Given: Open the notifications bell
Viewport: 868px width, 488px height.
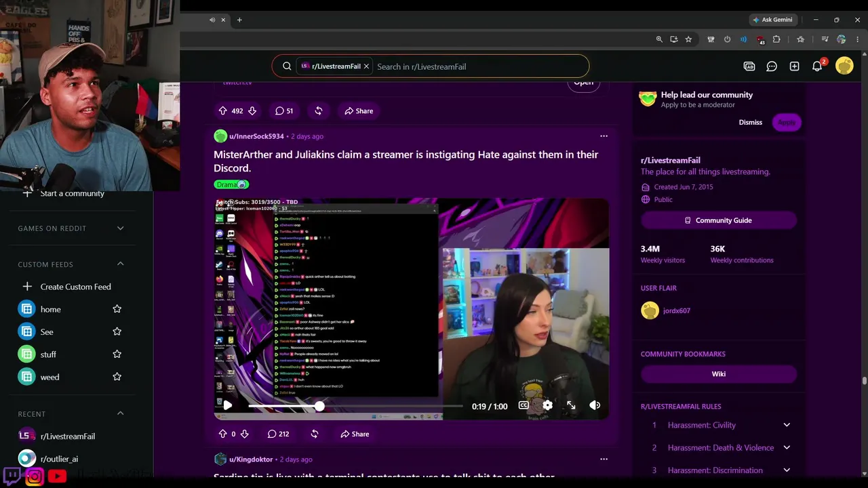Looking at the screenshot, I should (x=817, y=66).
